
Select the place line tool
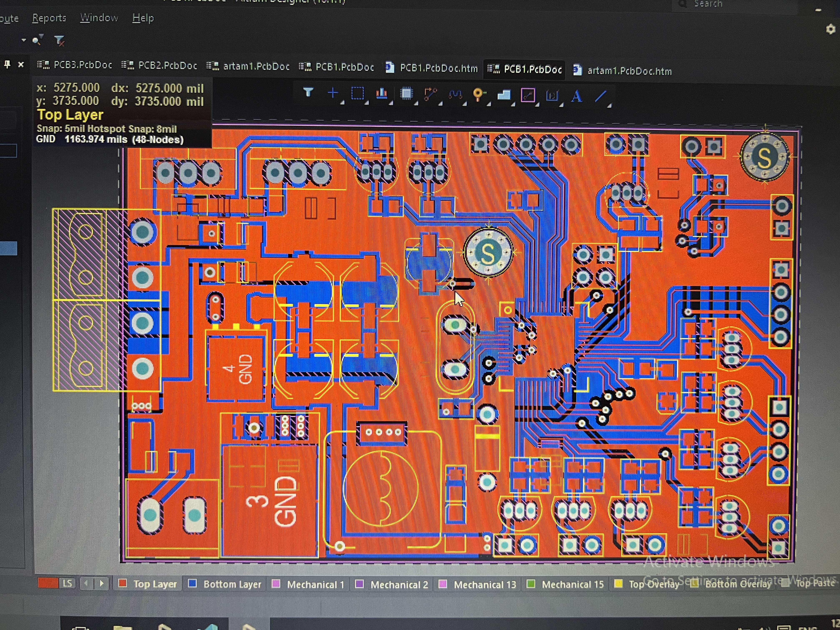click(601, 96)
